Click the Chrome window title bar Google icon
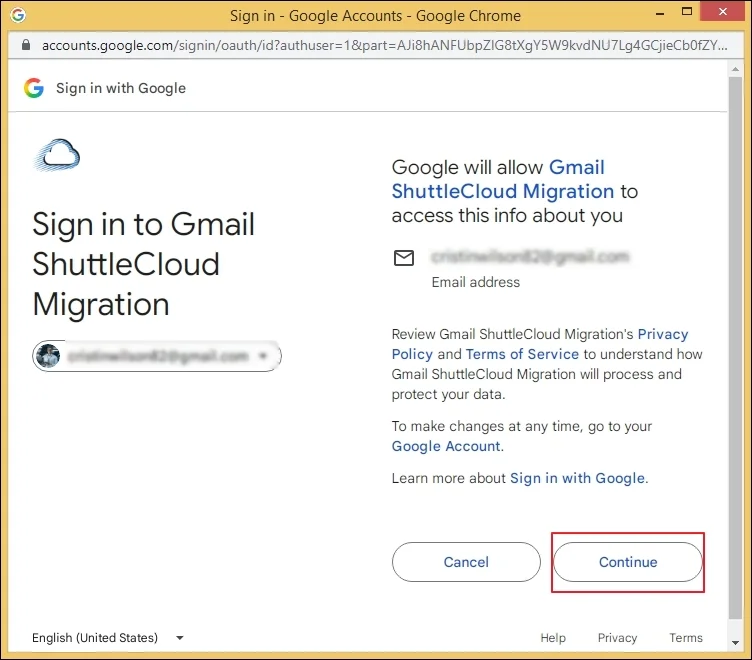Viewport: 752px width, 660px height. click(x=18, y=15)
